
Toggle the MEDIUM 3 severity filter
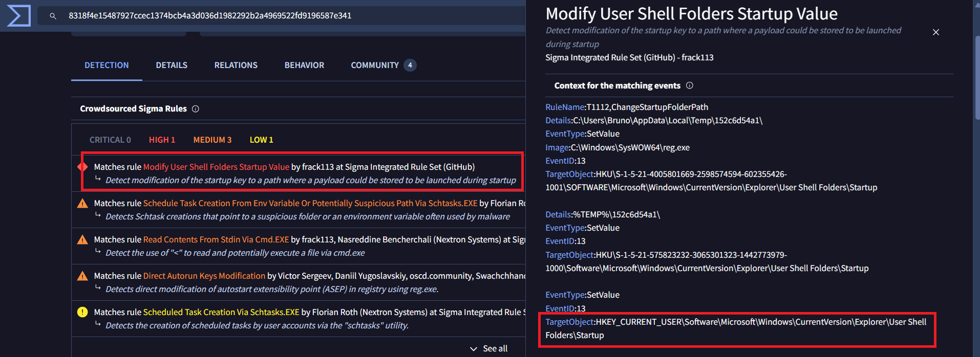point(212,140)
